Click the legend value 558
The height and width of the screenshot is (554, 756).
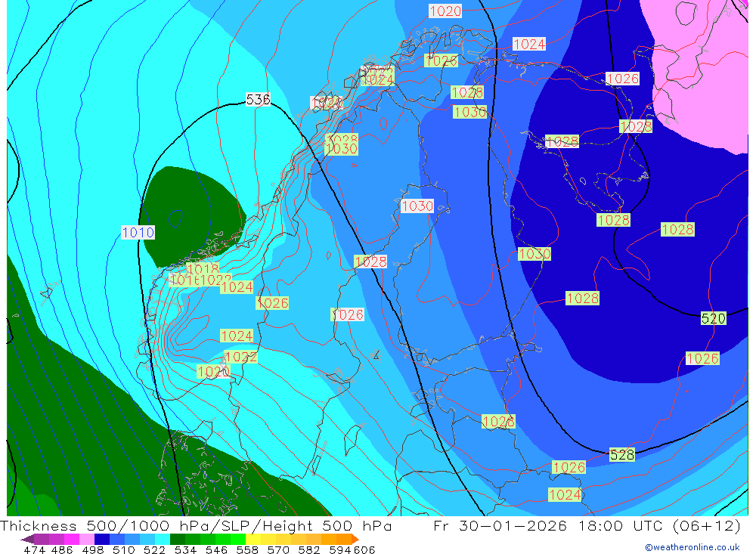pyautogui.click(x=247, y=549)
